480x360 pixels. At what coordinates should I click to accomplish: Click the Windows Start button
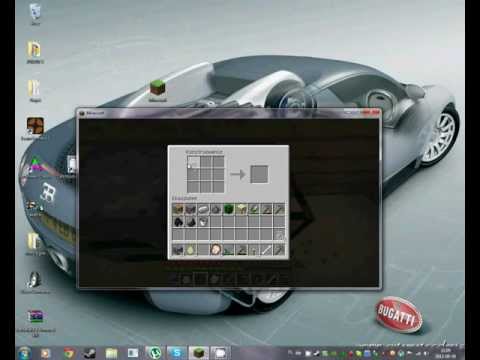25,353
